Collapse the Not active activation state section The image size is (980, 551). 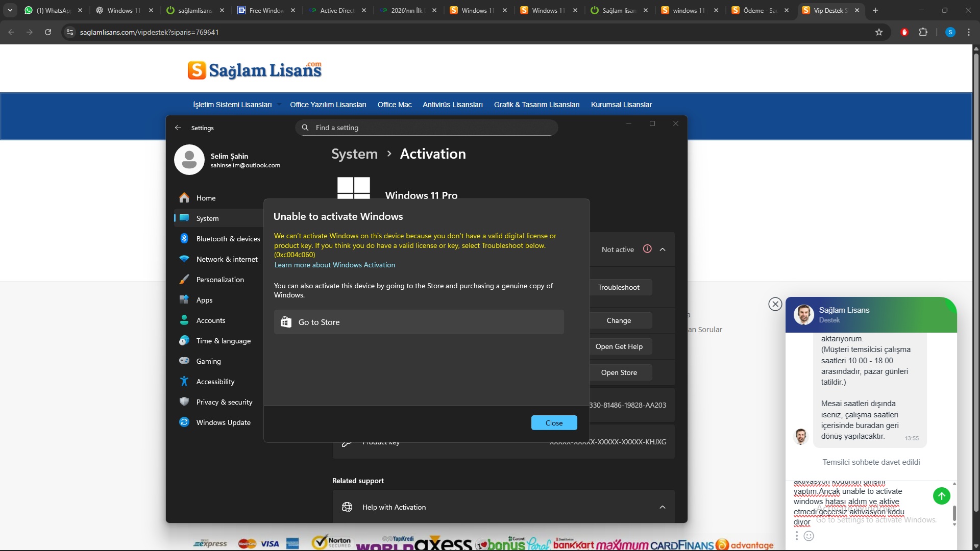(x=663, y=249)
